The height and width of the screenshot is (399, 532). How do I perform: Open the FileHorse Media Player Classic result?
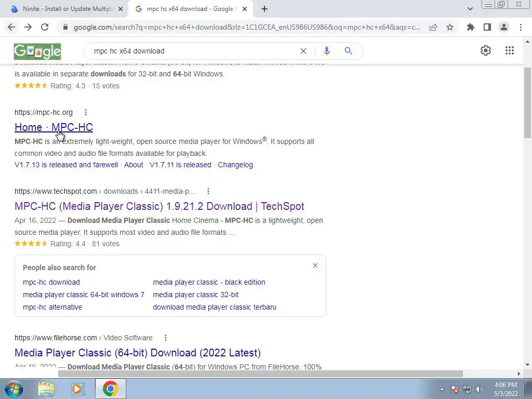coord(138,353)
